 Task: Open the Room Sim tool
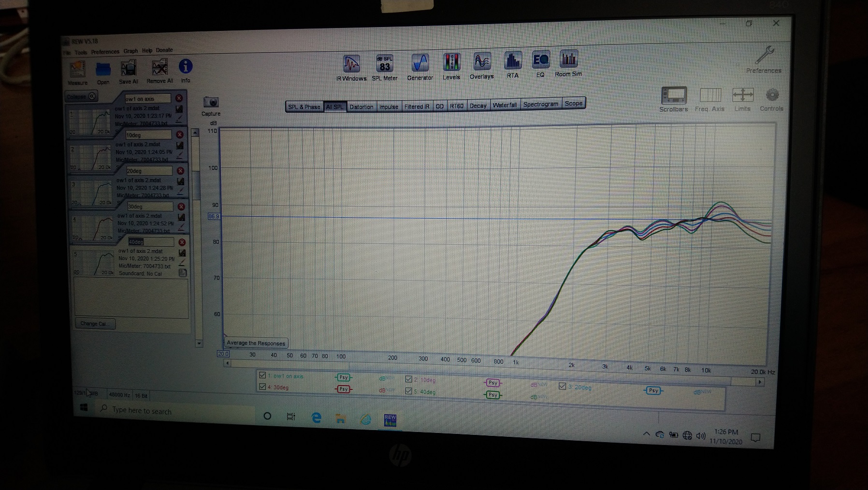pyautogui.click(x=568, y=59)
